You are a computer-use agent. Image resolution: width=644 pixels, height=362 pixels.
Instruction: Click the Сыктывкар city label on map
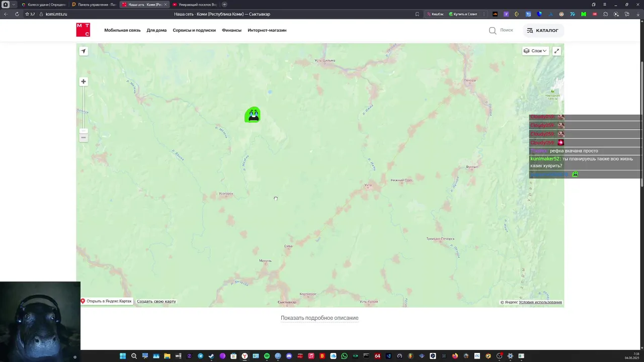click(x=287, y=302)
